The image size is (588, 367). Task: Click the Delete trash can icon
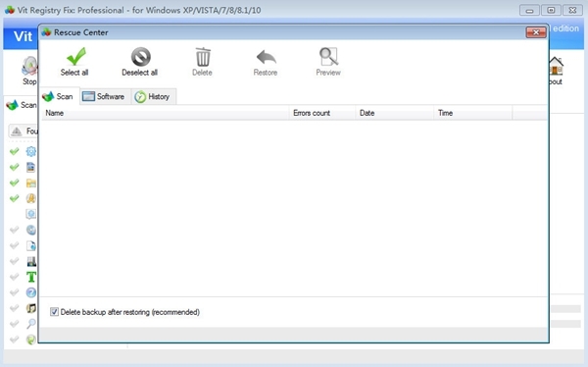click(203, 57)
